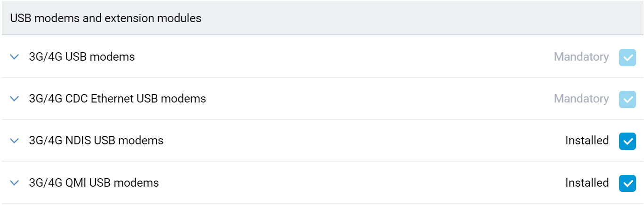Uncheck the 3G/4G QMI USB modems checkbox
Screen dimensions: 644x205
point(627,183)
